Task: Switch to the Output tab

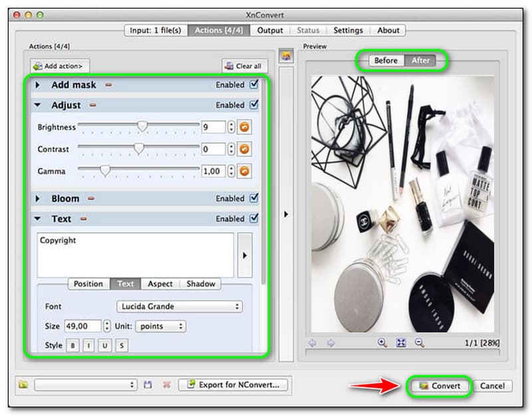Action: pyautogui.click(x=270, y=30)
